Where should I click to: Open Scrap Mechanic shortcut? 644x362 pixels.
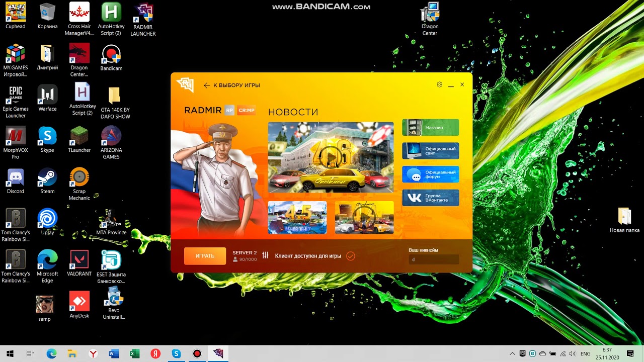click(79, 184)
